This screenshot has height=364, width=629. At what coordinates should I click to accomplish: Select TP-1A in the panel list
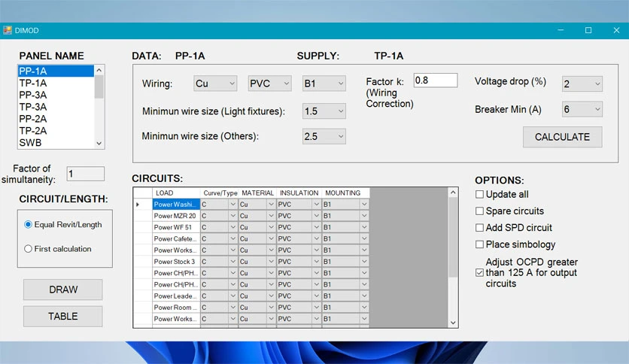coord(56,83)
